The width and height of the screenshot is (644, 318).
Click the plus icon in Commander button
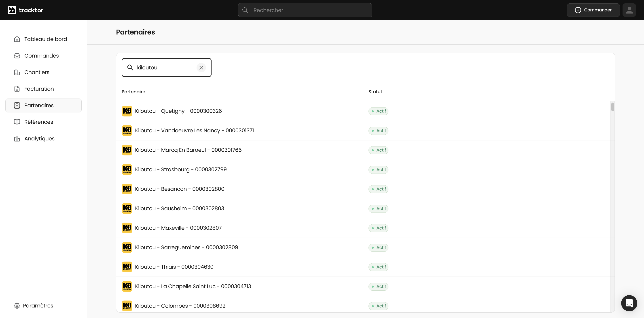578,10
